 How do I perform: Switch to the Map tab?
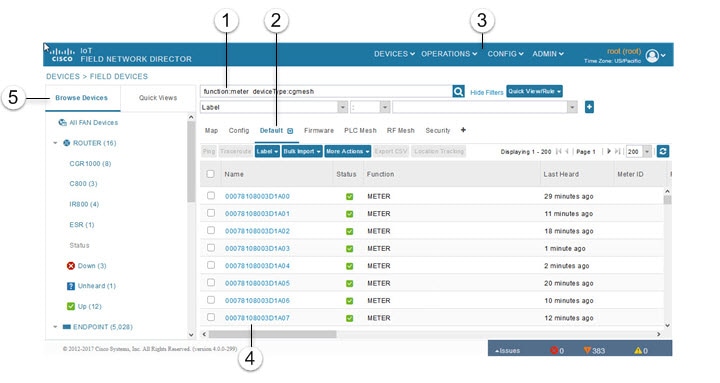(211, 130)
